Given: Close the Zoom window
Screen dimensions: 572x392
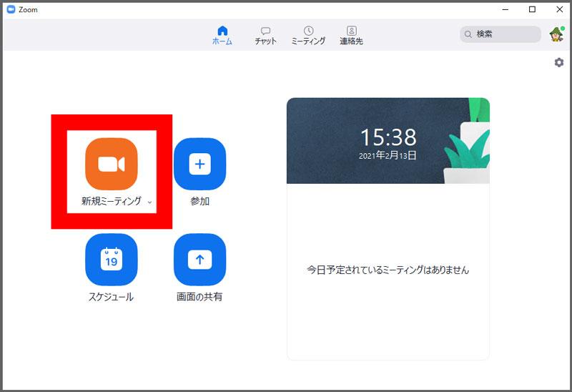Looking at the screenshot, I should (560, 9).
